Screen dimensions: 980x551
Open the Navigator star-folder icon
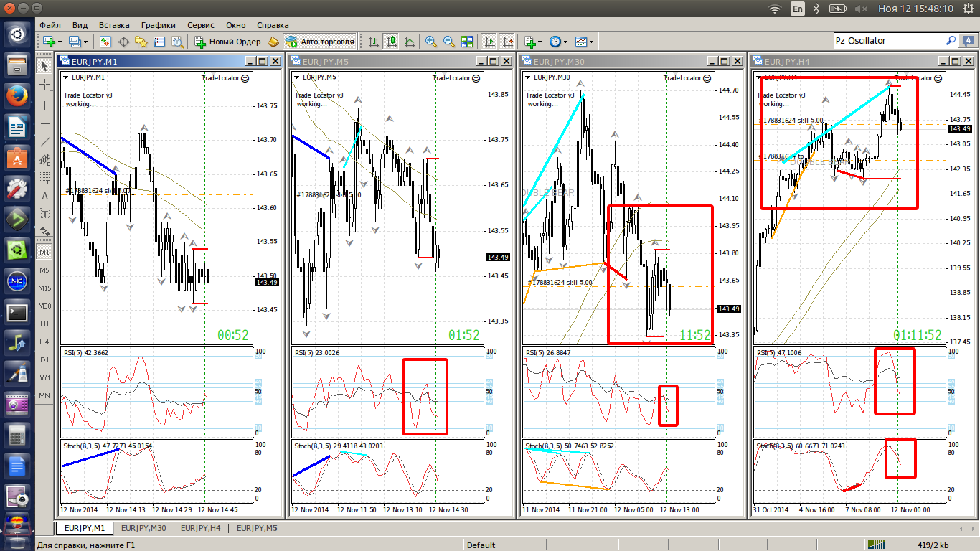pos(141,42)
